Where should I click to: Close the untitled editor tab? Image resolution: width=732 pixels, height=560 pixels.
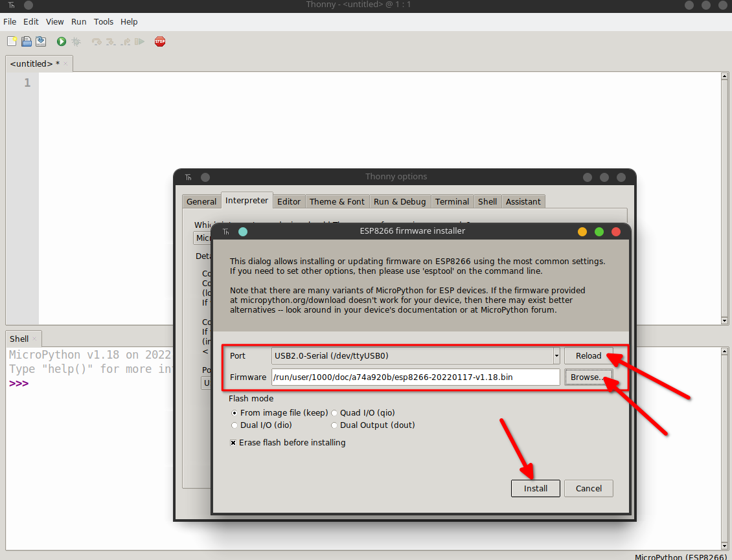65,63
